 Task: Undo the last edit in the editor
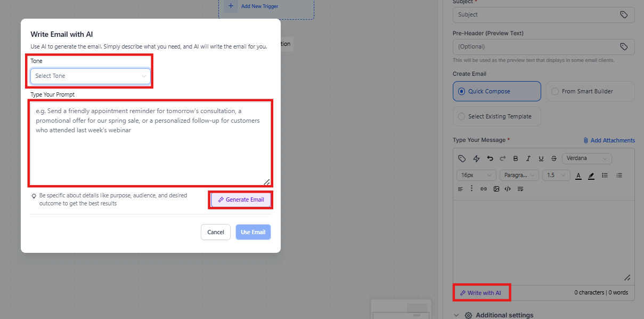tap(490, 158)
